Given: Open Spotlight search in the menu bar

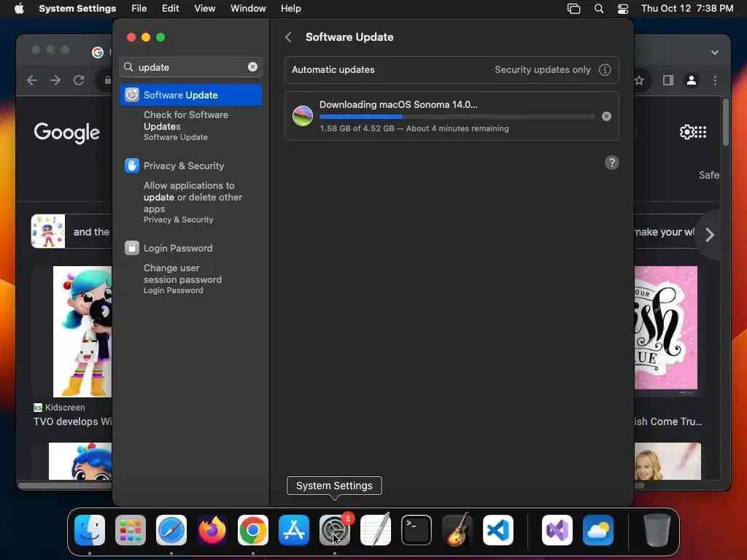Looking at the screenshot, I should tap(599, 9).
